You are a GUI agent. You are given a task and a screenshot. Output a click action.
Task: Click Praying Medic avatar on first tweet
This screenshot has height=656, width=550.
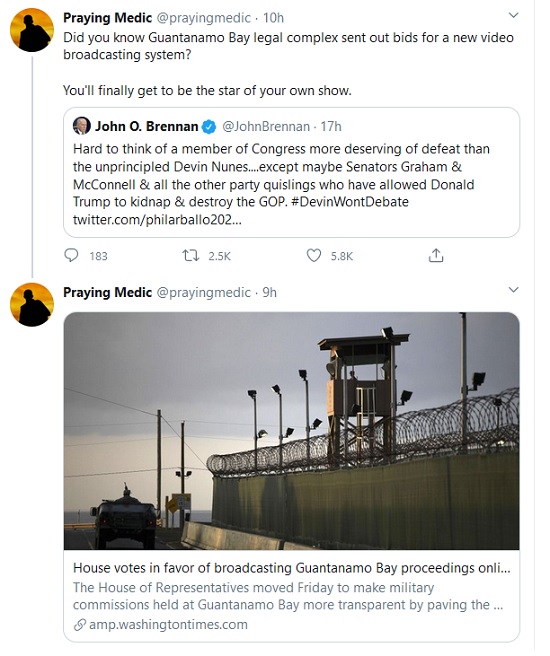(x=32, y=30)
